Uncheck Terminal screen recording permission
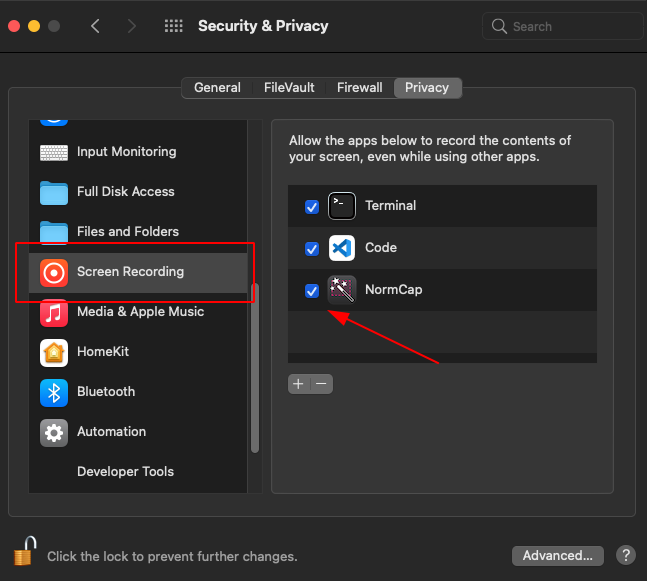 [312, 206]
